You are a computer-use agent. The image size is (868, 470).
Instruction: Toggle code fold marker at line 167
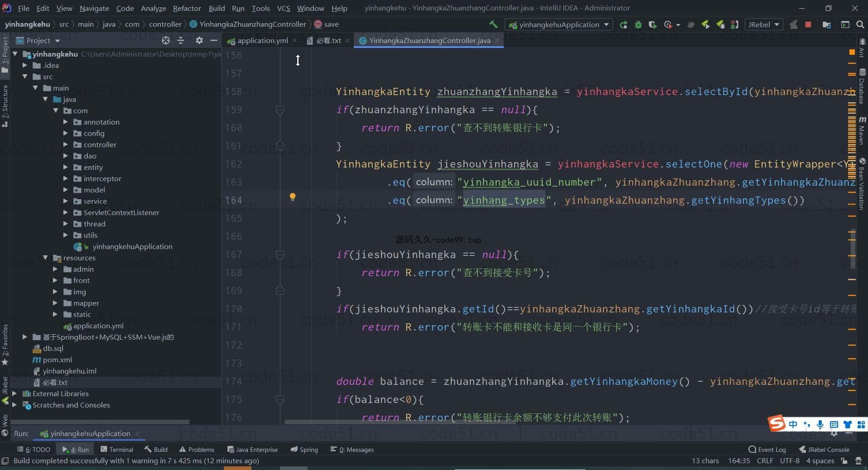[280, 255]
